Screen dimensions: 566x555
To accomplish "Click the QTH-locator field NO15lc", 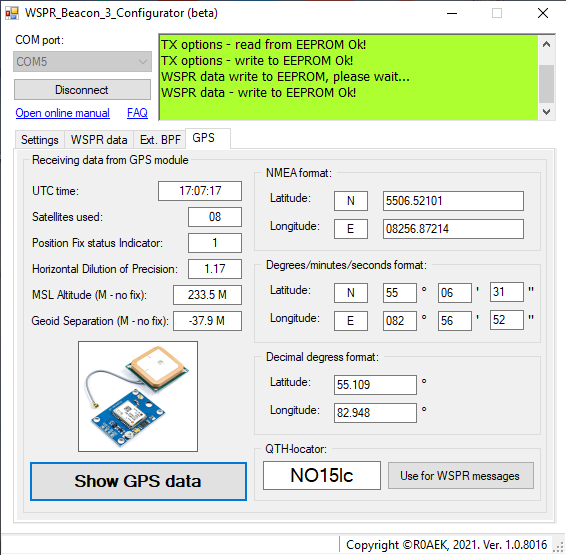I will [322, 475].
